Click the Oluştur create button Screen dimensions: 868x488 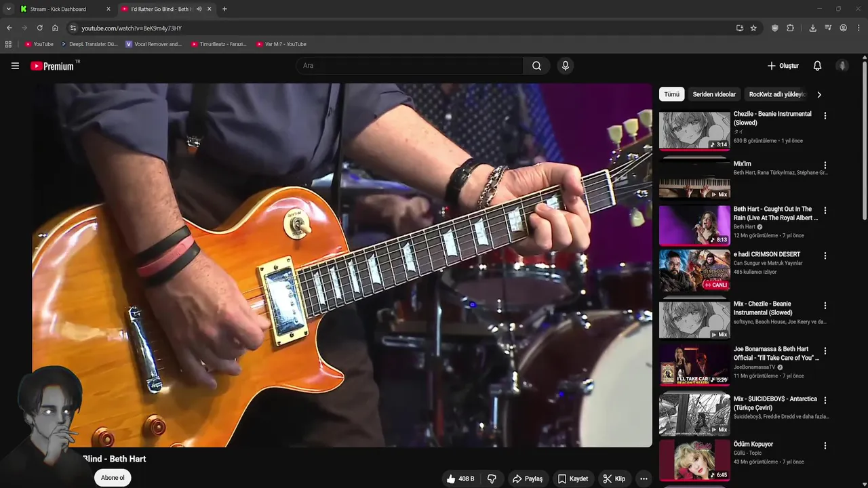point(783,66)
